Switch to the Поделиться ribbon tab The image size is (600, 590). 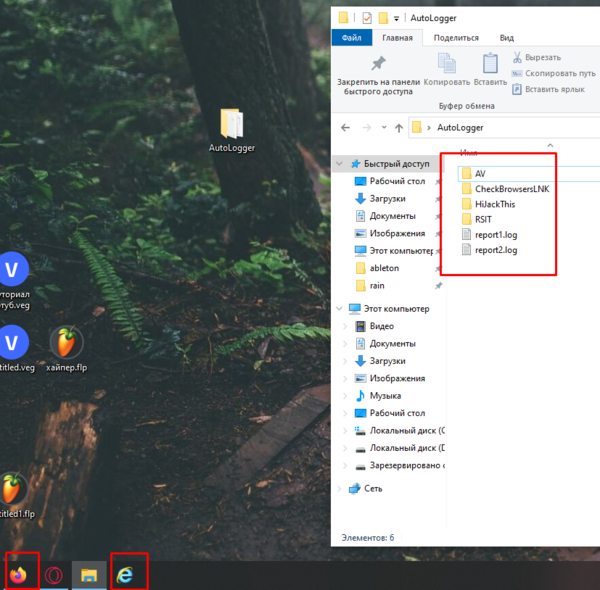[456, 37]
